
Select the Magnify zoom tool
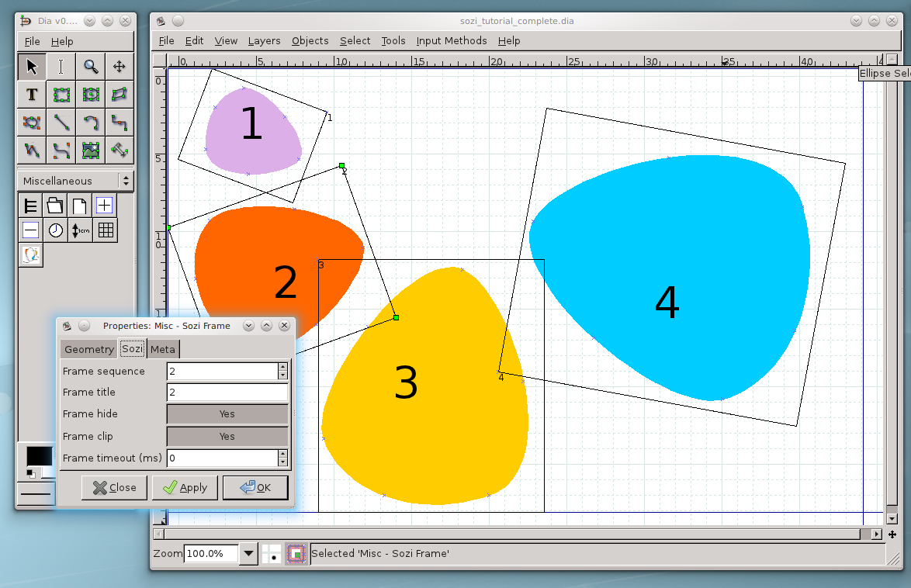[91, 67]
